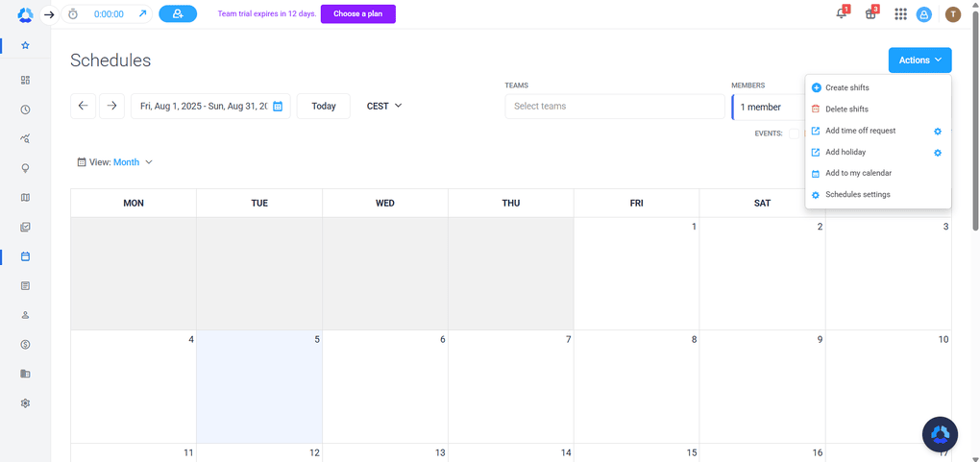The height and width of the screenshot is (462, 980).
Task: Open the analytics chart icon in sidebar
Action: [x=25, y=138]
